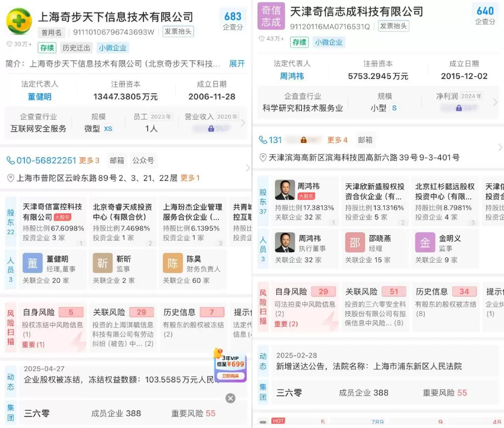Image resolution: width=504 pixels, height=428 pixels.
Task: Open 关联风险 29 card
Action: [x=123, y=327]
